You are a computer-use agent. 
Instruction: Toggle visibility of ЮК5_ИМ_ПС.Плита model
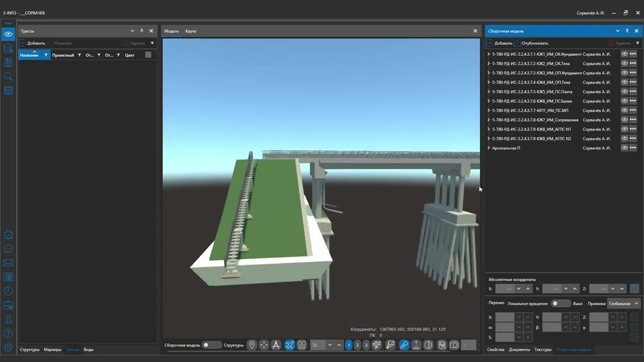624,92
